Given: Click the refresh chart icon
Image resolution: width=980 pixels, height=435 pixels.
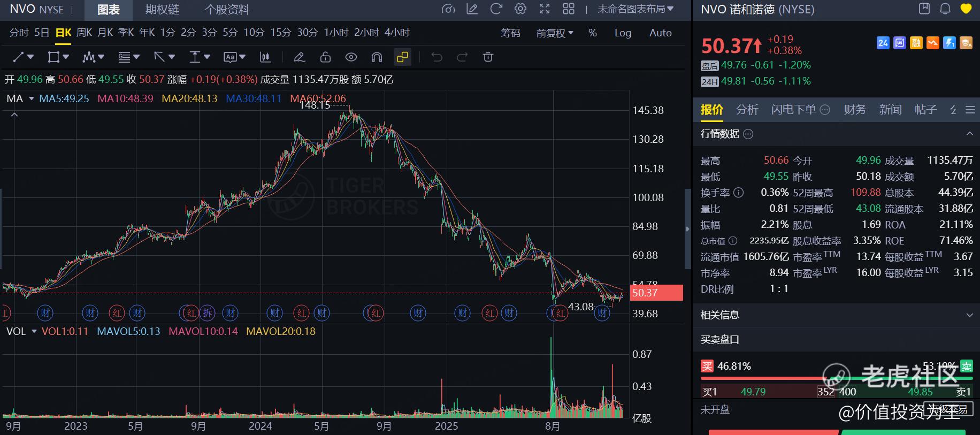Looking at the screenshot, I should [x=496, y=9].
